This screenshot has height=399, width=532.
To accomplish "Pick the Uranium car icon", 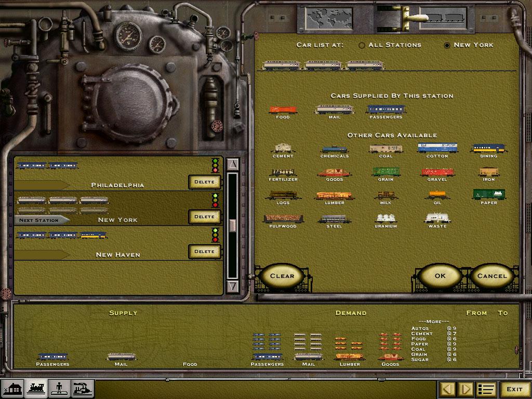I will [385, 219].
